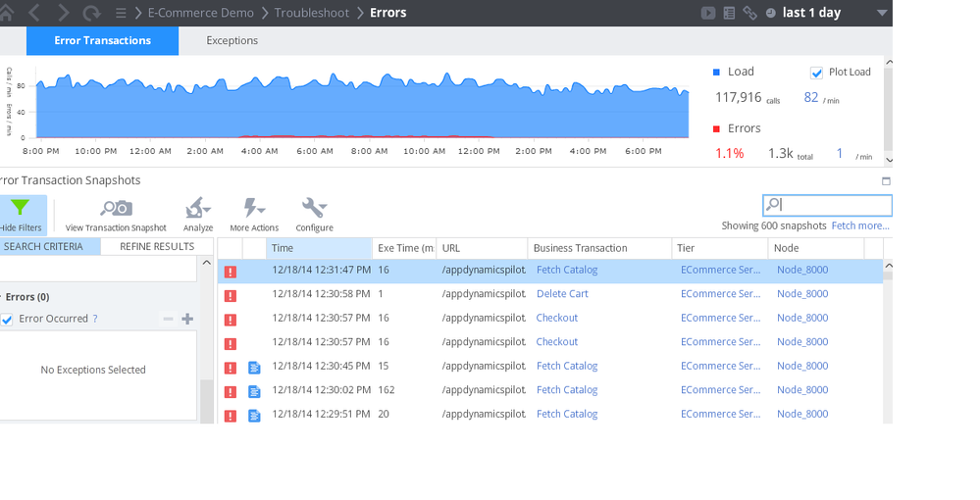This screenshot has height=500, width=980.
Task: Go to the home icon
Action: pos(6,13)
